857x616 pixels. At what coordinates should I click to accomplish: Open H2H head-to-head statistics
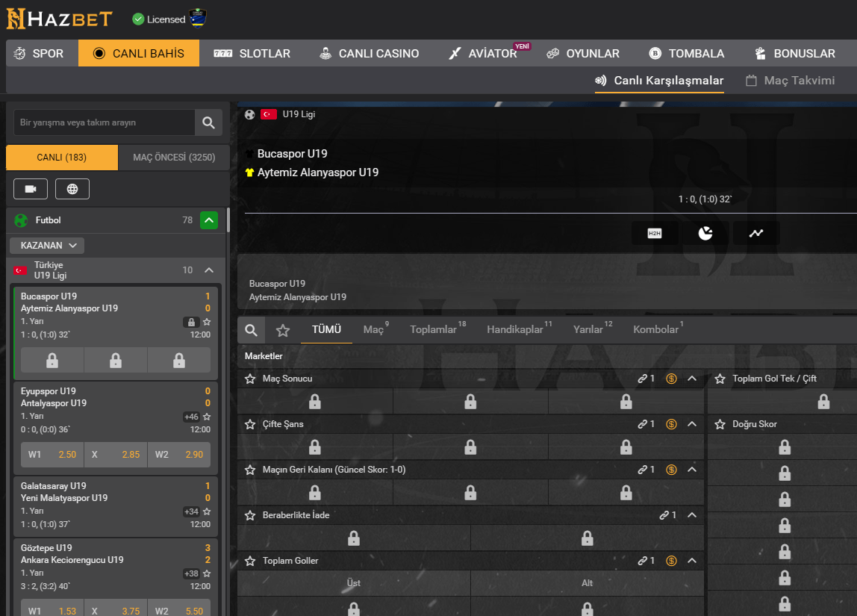[655, 233]
